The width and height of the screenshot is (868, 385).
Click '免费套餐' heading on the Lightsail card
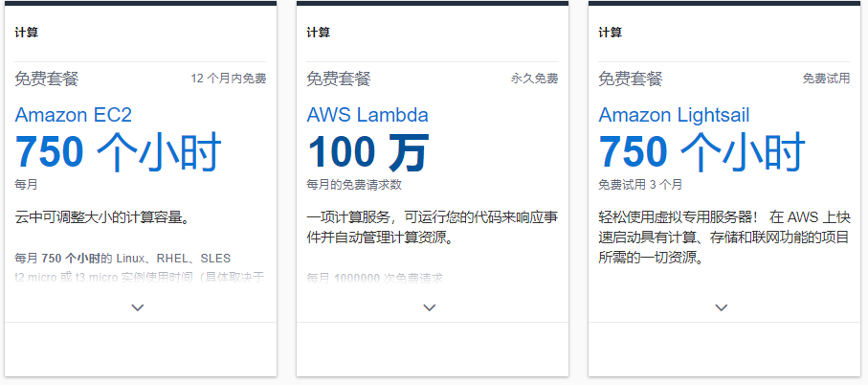tap(630, 79)
